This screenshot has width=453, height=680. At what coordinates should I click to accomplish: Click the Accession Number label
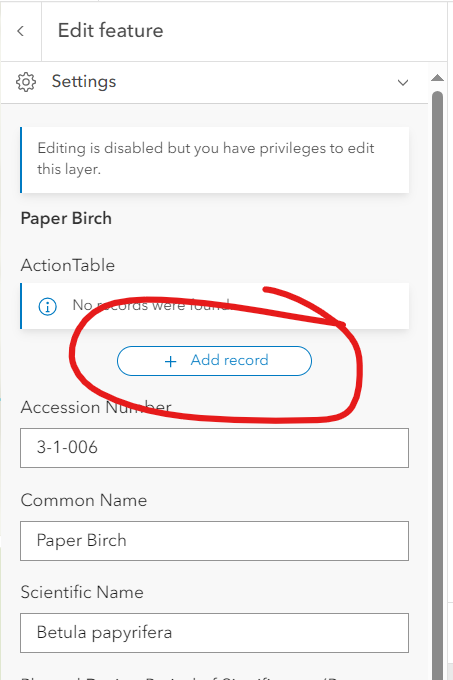tap(96, 407)
